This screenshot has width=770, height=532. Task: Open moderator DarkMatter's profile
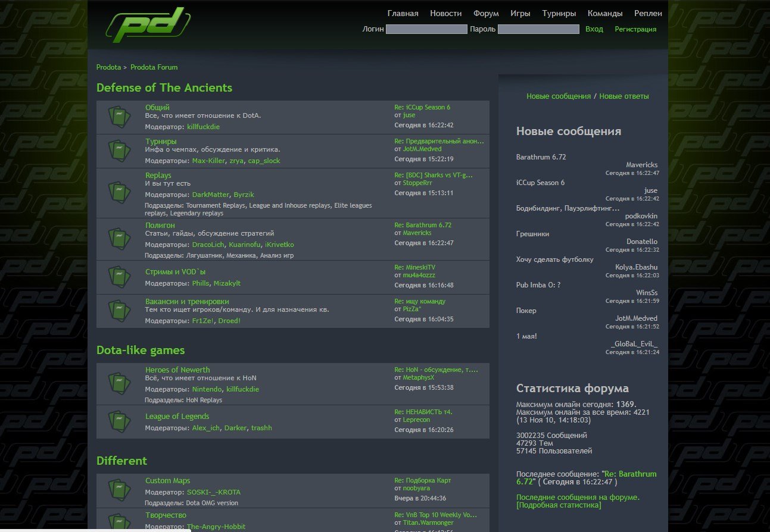pos(210,195)
